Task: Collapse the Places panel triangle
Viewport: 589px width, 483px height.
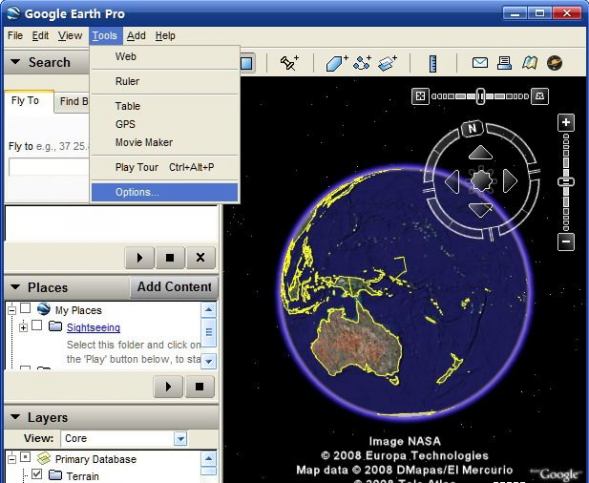Action: [15, 287]
